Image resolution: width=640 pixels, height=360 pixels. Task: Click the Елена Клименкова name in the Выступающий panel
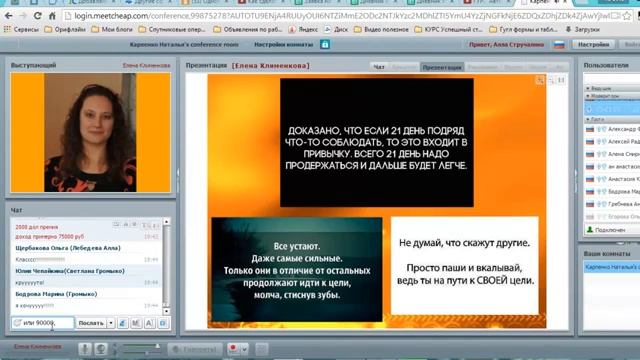[146, 65]
